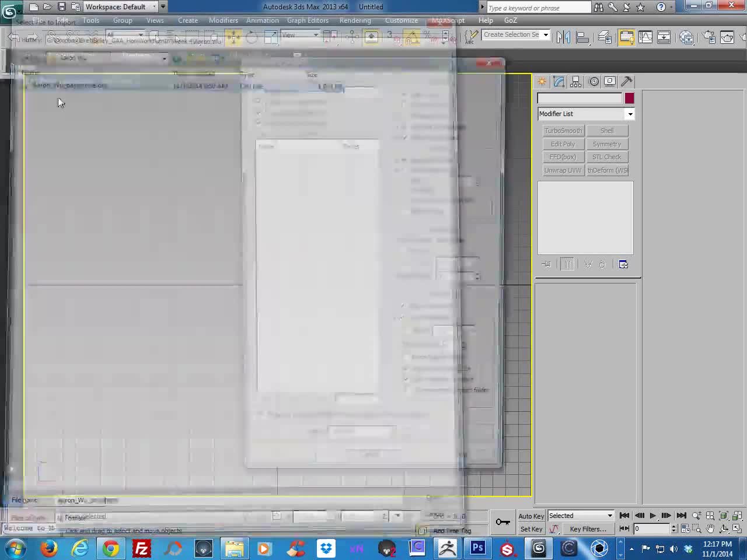Select the Pan View hand icon

[710, 528]
